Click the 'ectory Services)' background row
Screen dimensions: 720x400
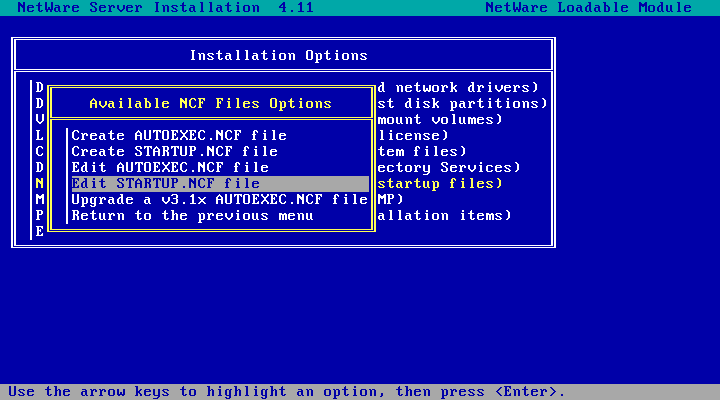coord(449,168)
